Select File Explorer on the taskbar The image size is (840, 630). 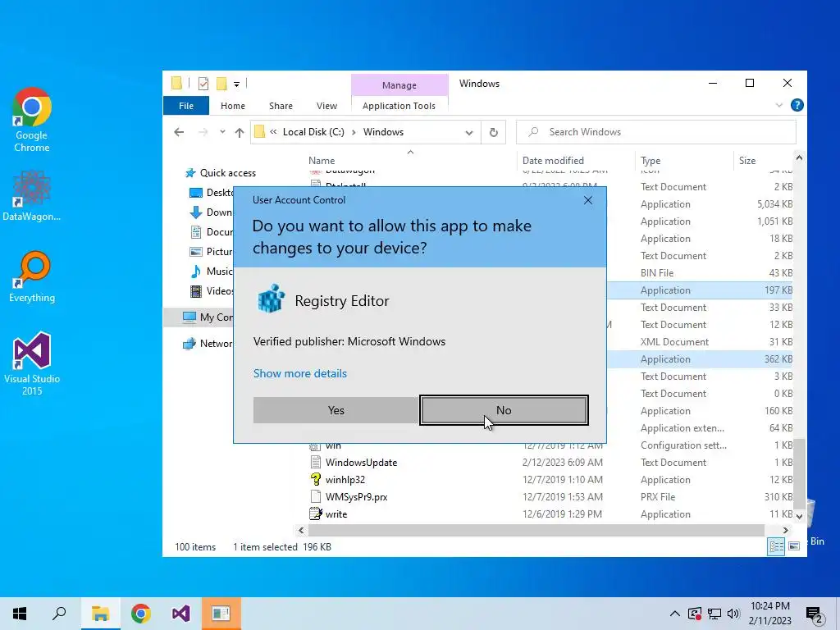pos(100,614)
